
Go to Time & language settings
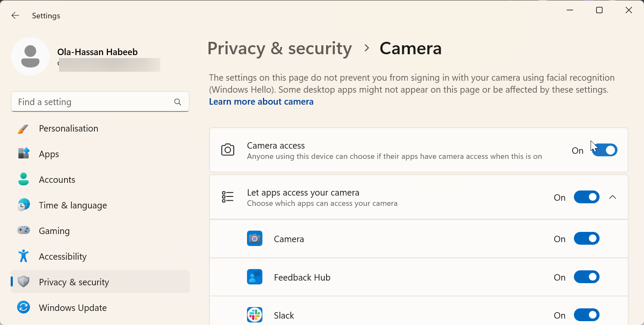tap(73, 205)
